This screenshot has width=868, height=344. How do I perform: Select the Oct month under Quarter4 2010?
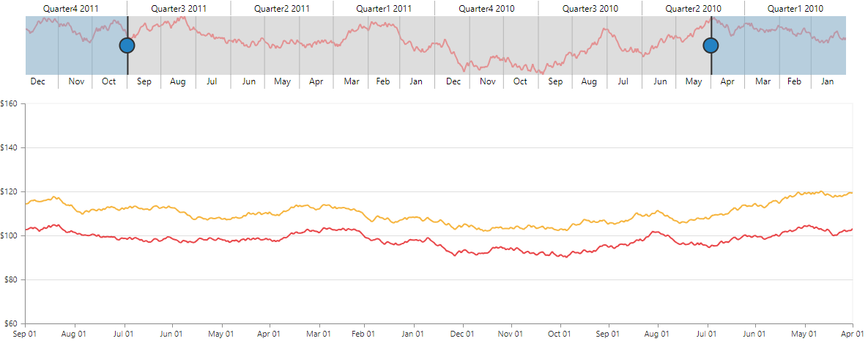520,81
